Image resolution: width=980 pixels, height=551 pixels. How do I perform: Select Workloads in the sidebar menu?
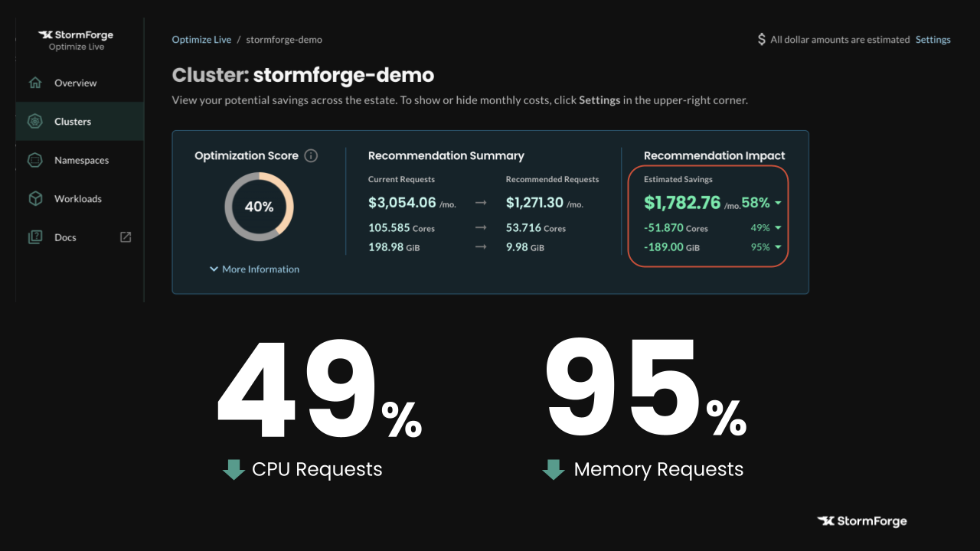coord(77,199)
